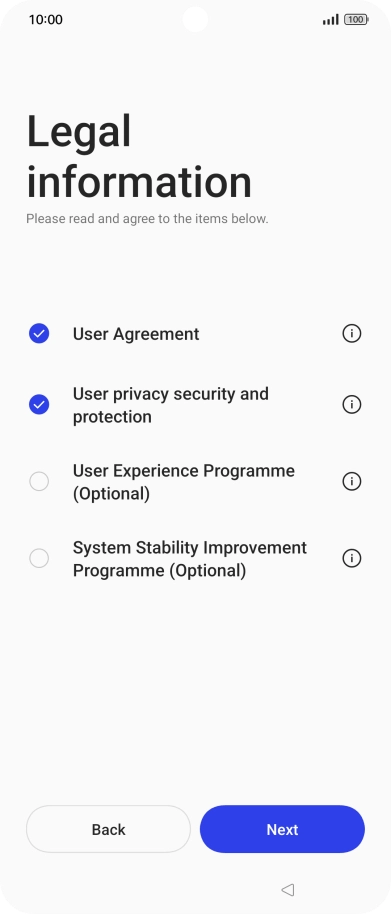Tap User Experience Programme (Optional) text
The height and width of the screenshot is (914, 391).
click(x=184, y=482)
